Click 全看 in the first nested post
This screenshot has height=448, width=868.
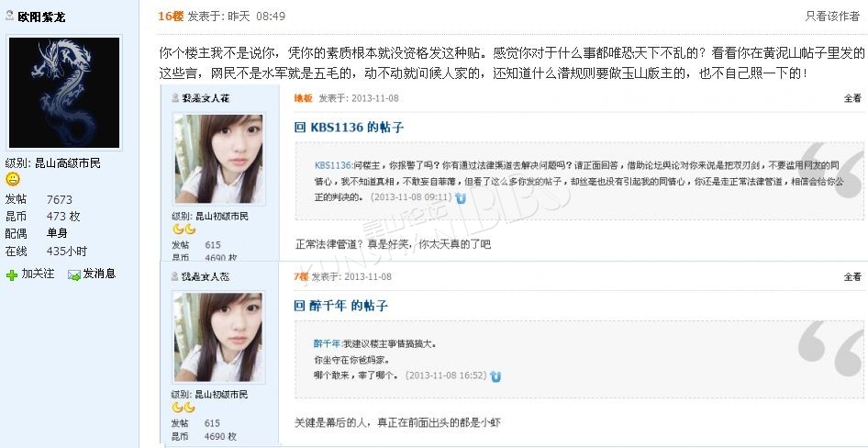[852, 98]
